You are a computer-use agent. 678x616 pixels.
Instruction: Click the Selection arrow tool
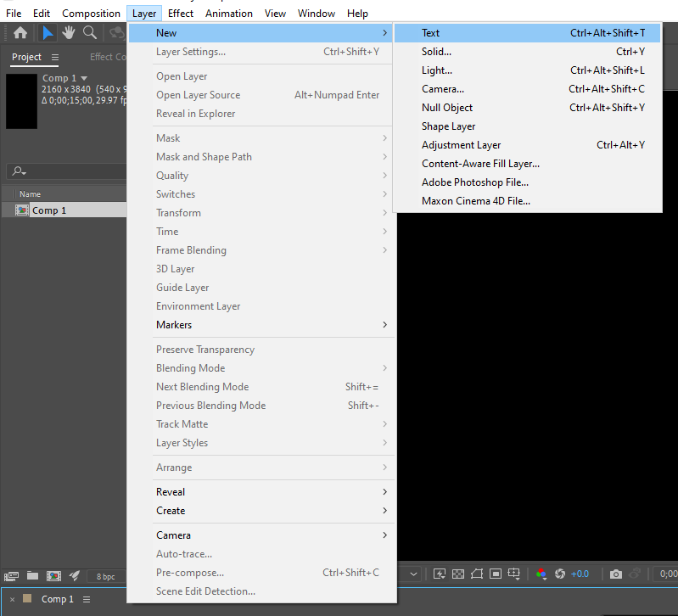(x=48, y=33)
